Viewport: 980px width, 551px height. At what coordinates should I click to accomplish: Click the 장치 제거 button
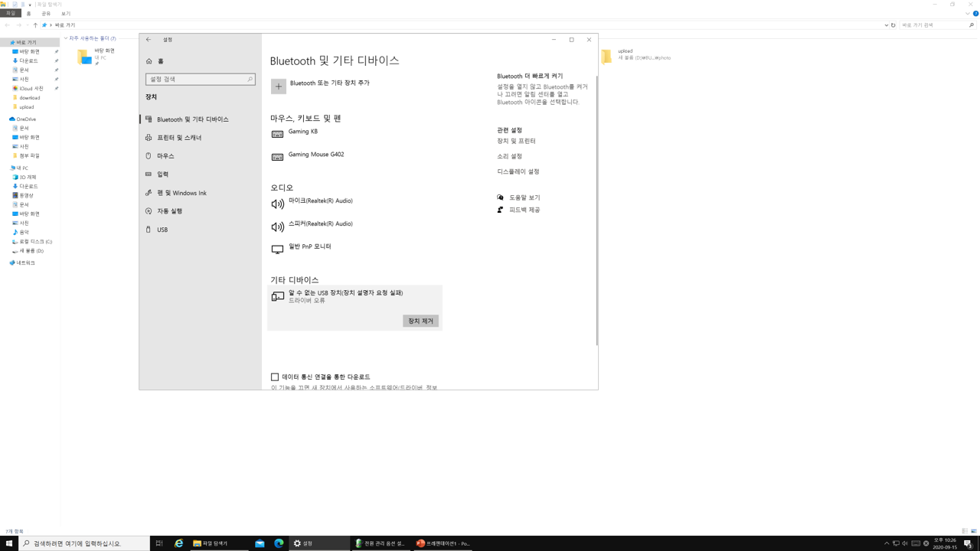[420, 321]
